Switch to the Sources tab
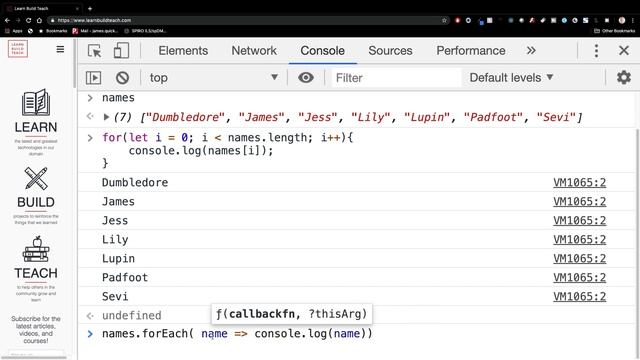This screenshot has width=640, height=360. [x=390, y=51]
